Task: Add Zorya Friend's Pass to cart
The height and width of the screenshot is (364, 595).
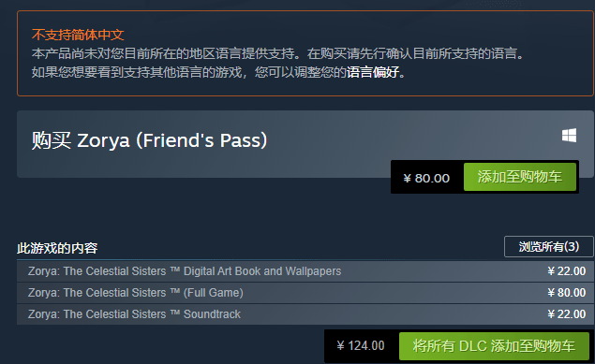Action: 520,177
